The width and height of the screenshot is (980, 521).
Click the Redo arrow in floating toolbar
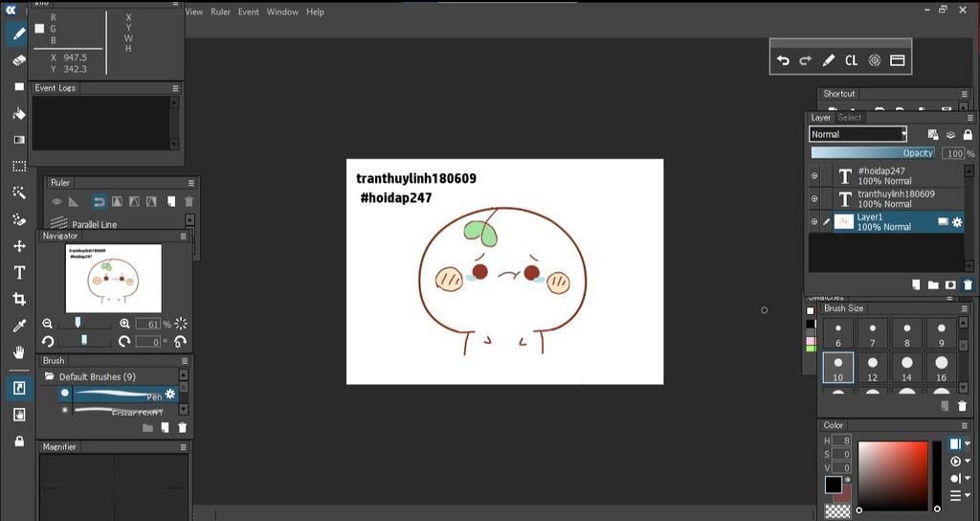tap(806, 60)
